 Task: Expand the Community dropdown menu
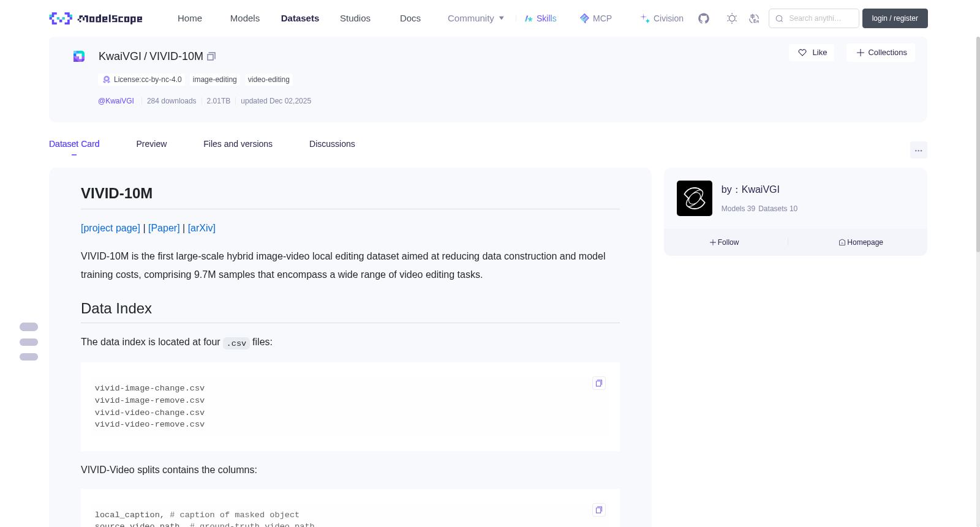(476, 18)
